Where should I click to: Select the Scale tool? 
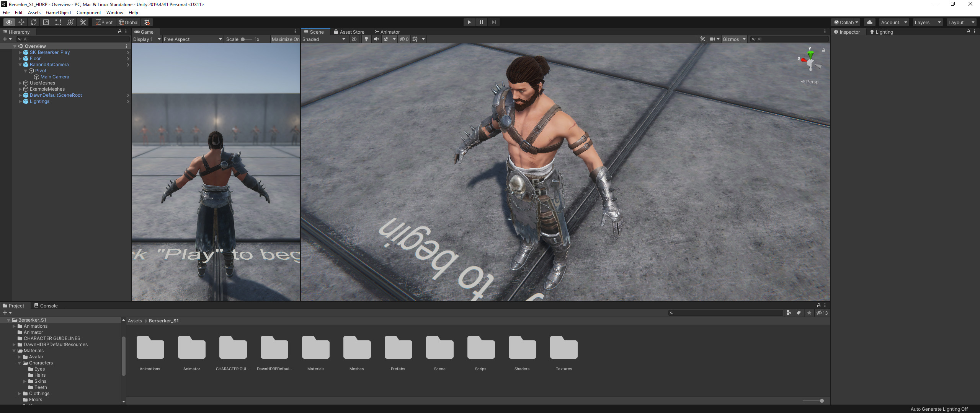[46, 22]
